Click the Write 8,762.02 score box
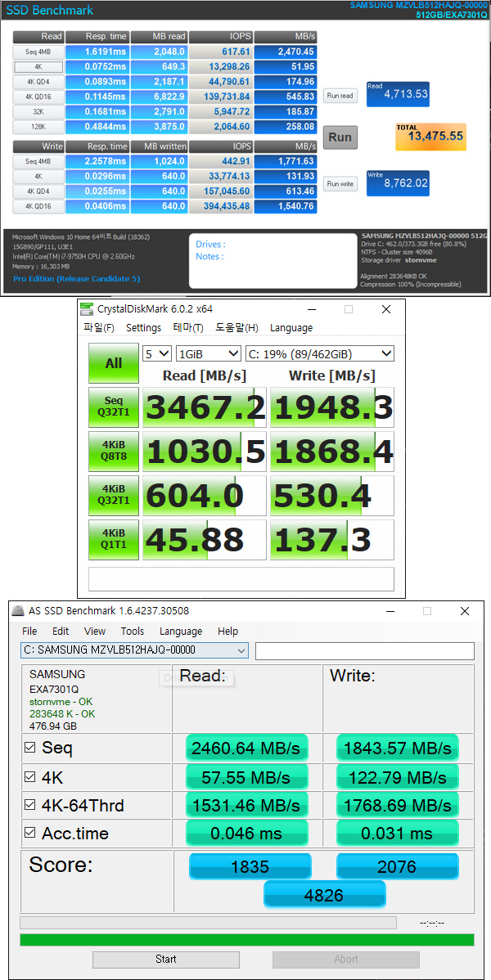 pos(398,183)
